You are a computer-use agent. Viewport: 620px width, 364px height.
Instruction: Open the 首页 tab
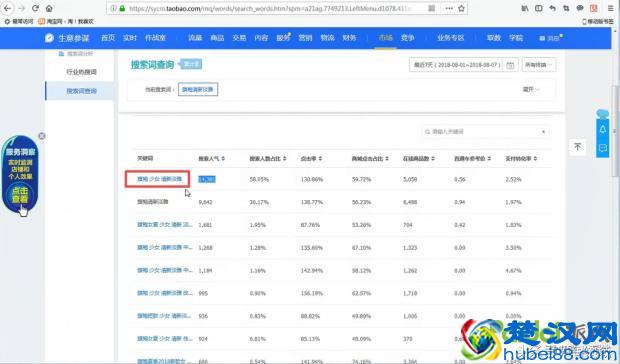tap(108, 38)
